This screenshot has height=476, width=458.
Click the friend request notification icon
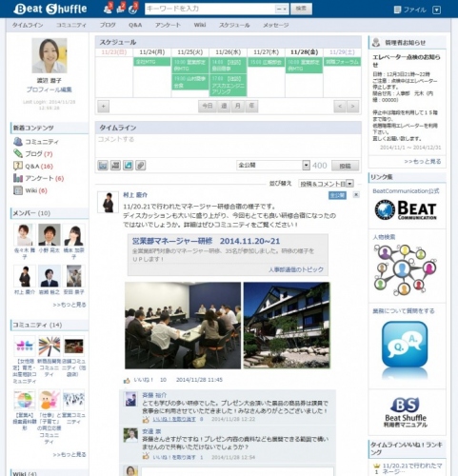pos(108,9)
